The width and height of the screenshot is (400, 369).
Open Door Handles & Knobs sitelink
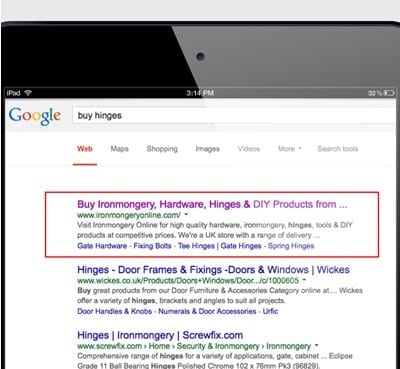[x=114, y=311]
